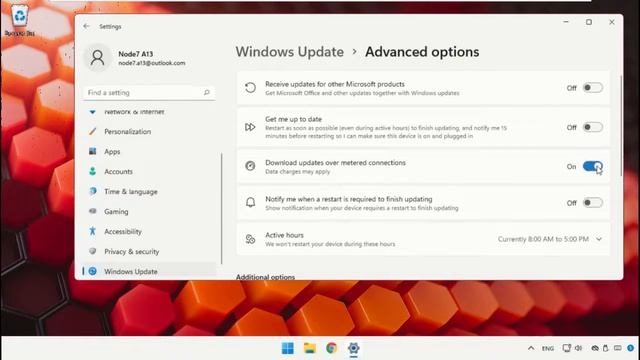Open the Windows Start button

[x=288, y=348]
